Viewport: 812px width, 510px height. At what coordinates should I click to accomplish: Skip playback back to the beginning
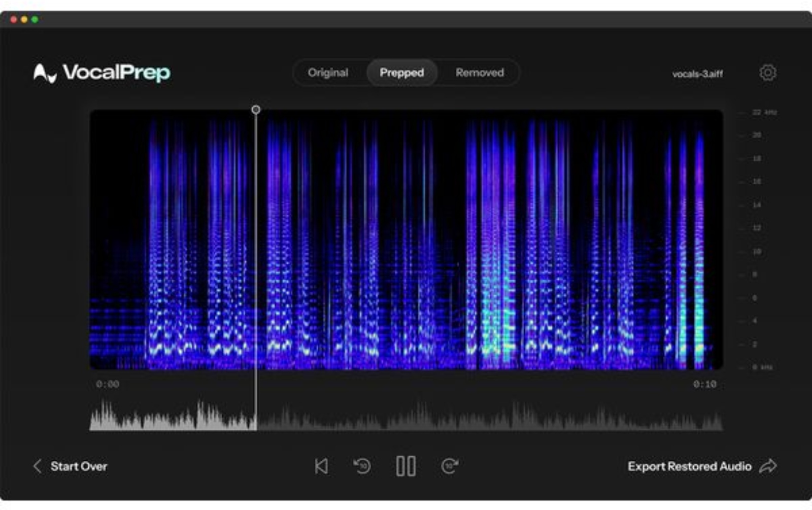click(x=321, y=466)
